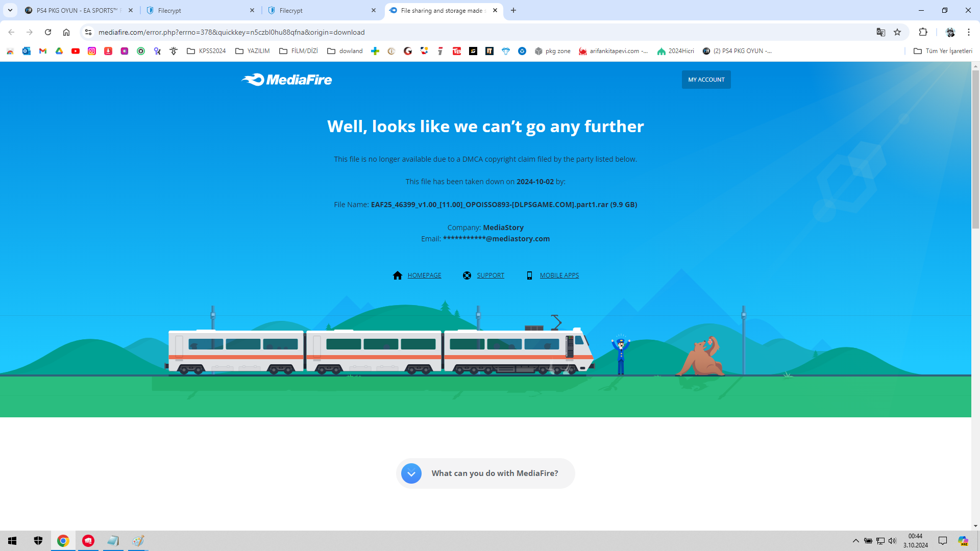
Task: Click the EAF25 part1.rar file name text
Action: (x=504, y=205)
